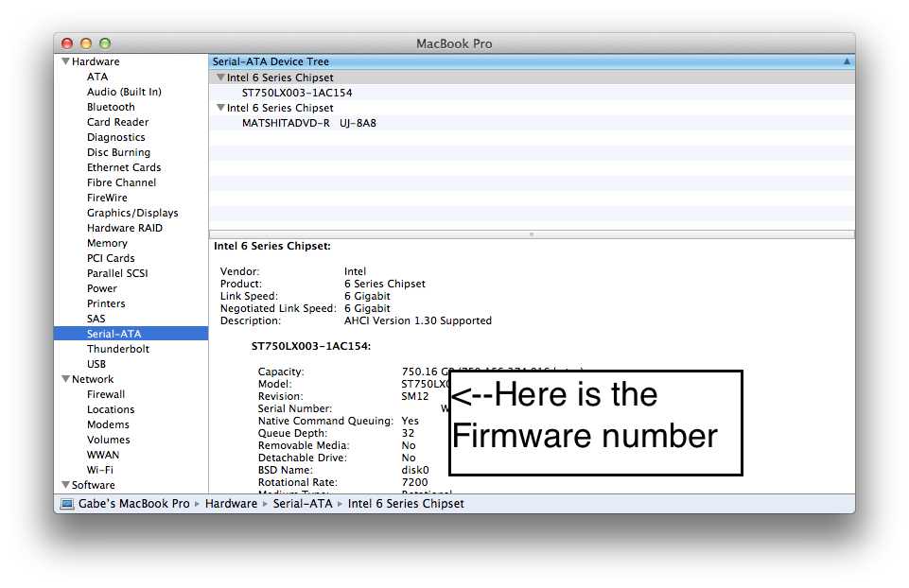Click Hardware in the path bar
Viewport: 909px width, 588px height.
(x=231, y=504)
